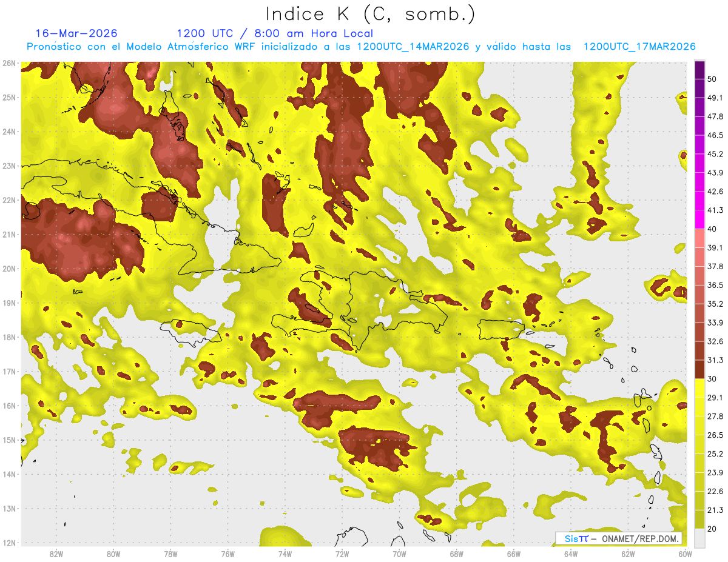Click the colorbar label "49.1"
This screenshot has height=562, width=728.
pyautogui.click(x=715, y=98)
